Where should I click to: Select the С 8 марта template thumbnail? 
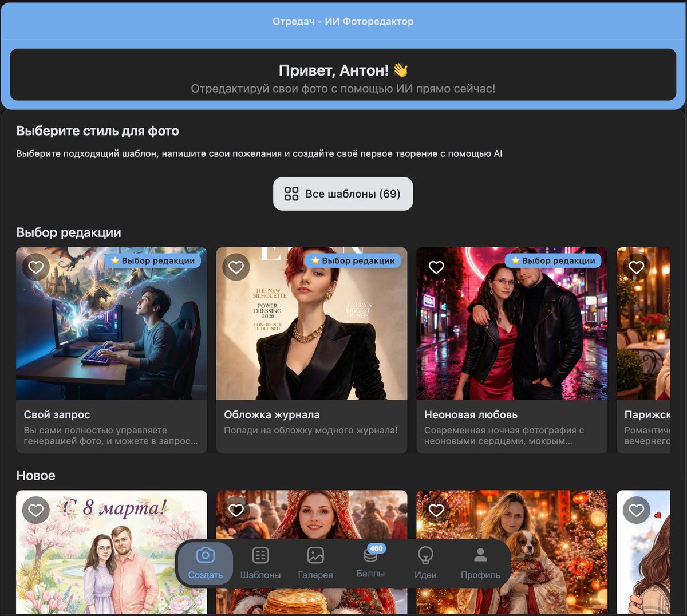tap(112, 552)
